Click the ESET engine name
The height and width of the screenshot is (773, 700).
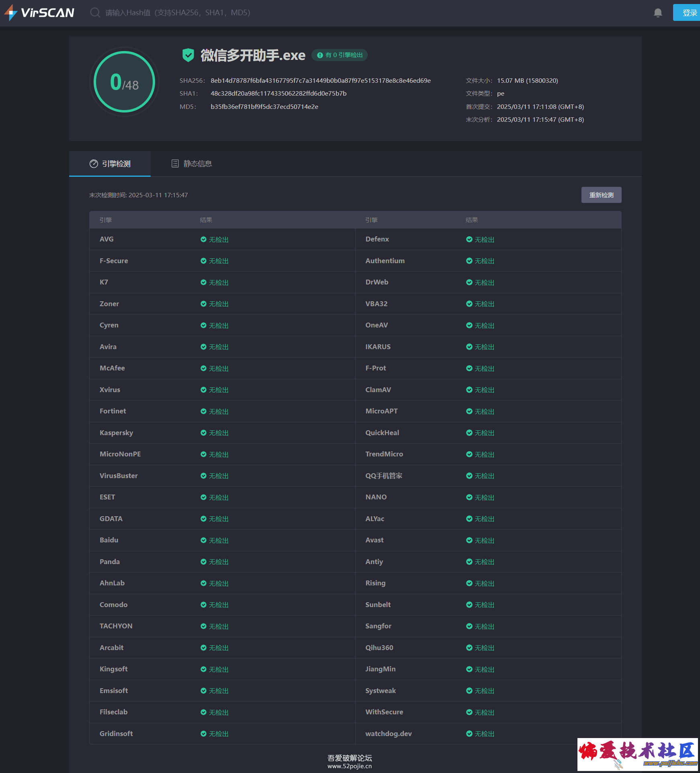click(x=107, y=497)
